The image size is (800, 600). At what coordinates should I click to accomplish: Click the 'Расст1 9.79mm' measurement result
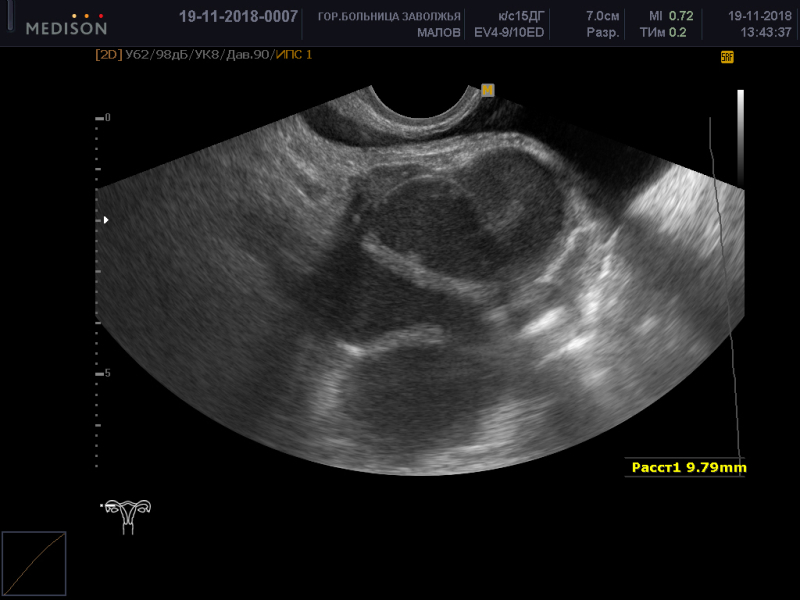click(689, 467)
